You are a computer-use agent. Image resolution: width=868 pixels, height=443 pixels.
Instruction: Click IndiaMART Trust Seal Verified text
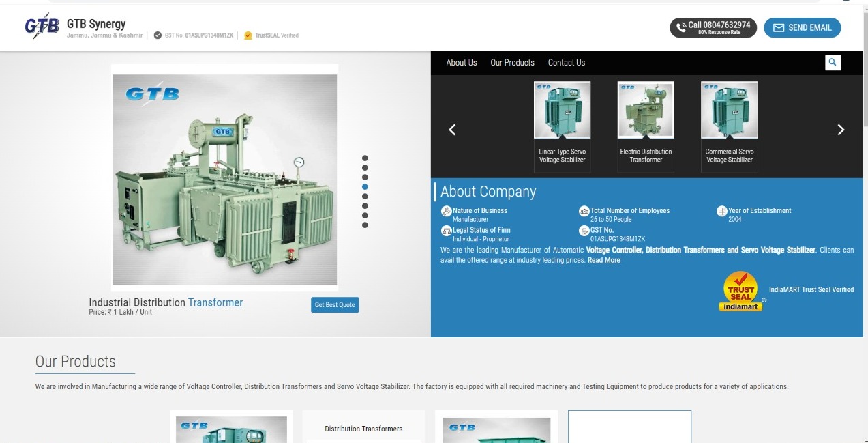tap(811, 289)
